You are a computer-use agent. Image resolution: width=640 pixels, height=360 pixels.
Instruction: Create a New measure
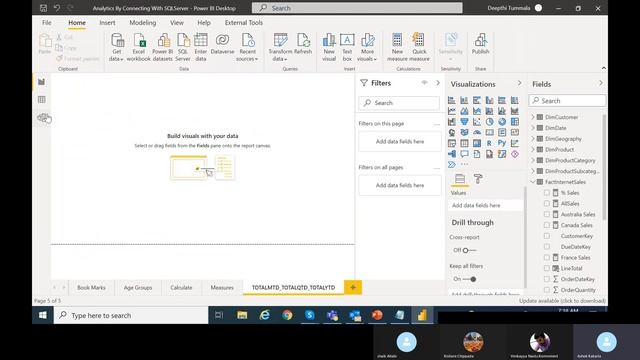point(397,47)
